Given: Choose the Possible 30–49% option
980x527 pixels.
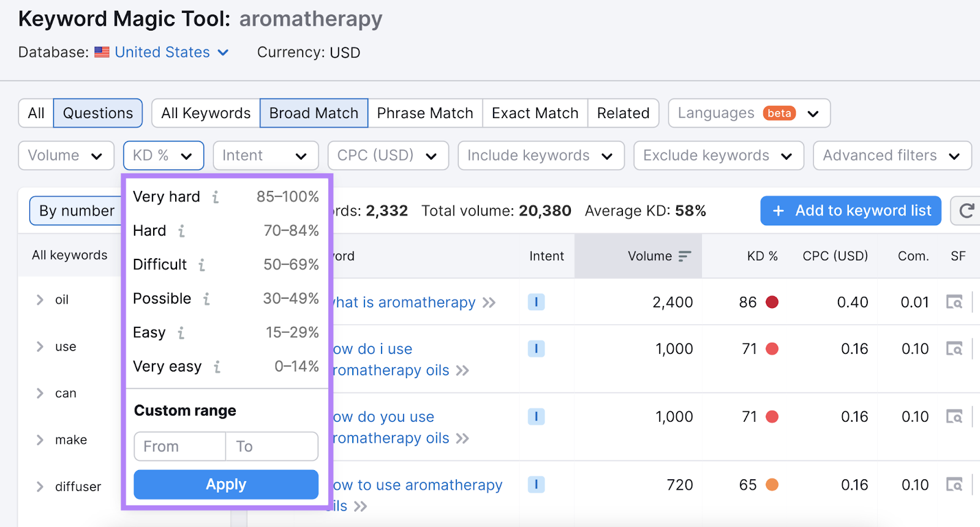Looking at the screenshot, I should click(226, 299).
